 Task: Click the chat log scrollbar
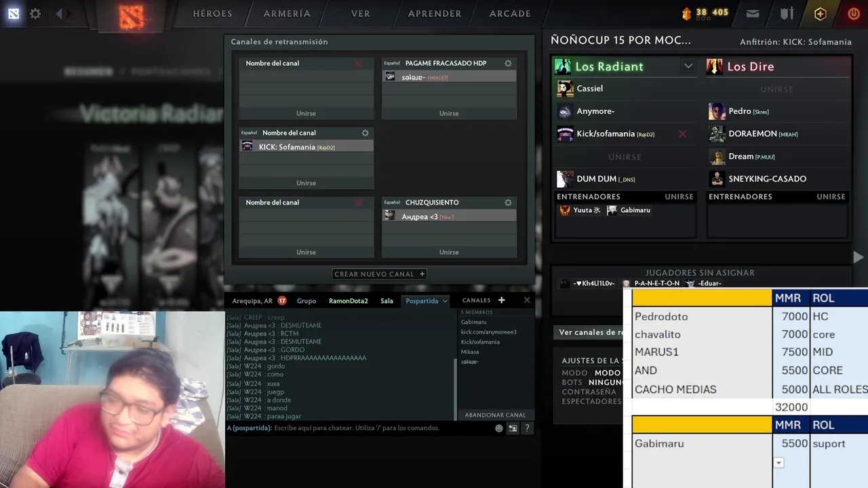[455, 388]
